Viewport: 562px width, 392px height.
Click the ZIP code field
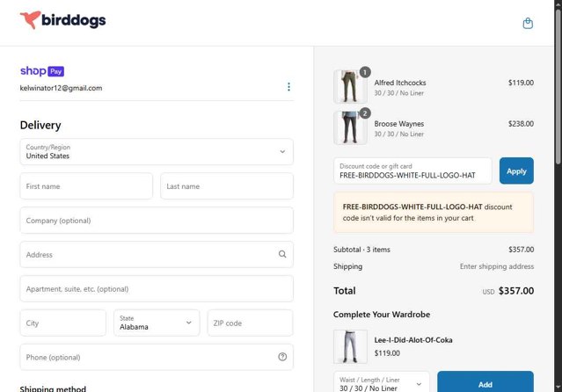[250, 323]
